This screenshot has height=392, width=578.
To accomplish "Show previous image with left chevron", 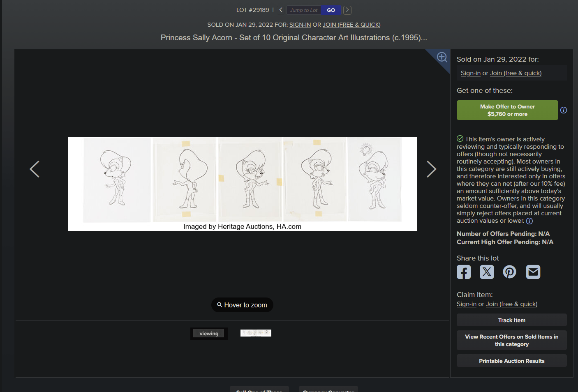I will [35, 169].
